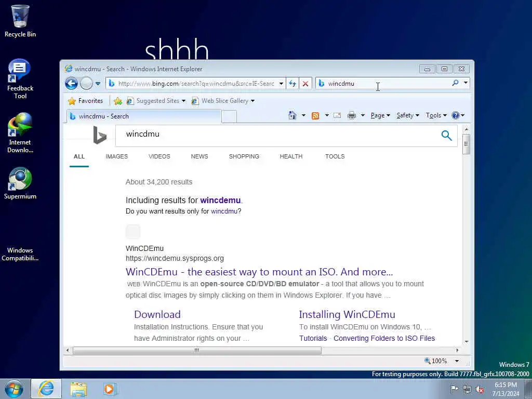The image size is (532, 399).
Task: Click the horizontal scrollbar right arrow
Action: pyautogui.click(x=457, y=350)
